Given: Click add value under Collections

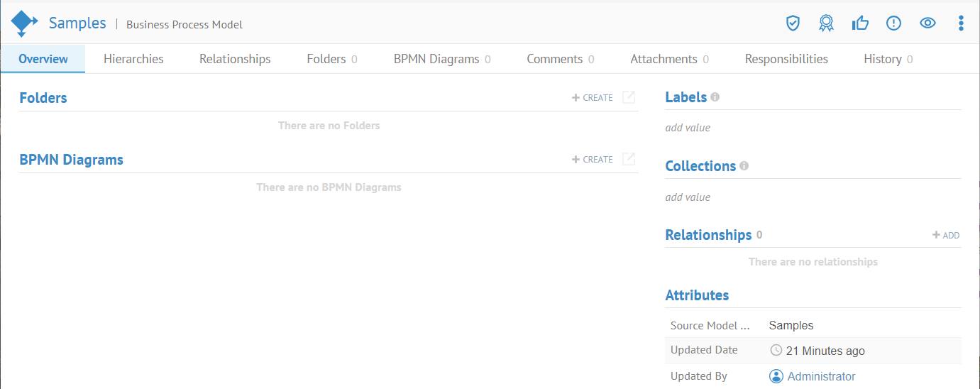Looking at the screenshot, I should pos(688,197).
